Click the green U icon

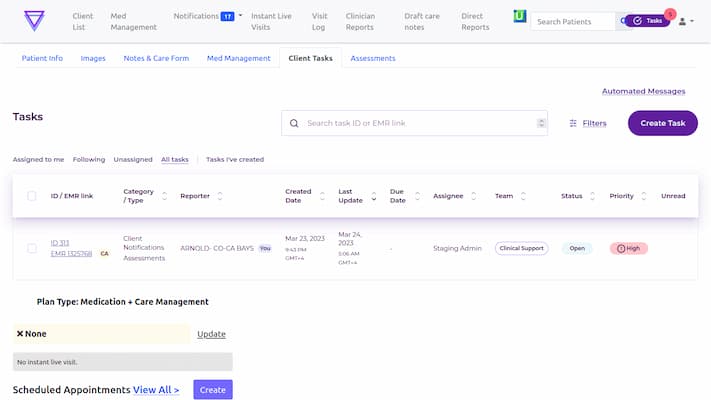520,16
